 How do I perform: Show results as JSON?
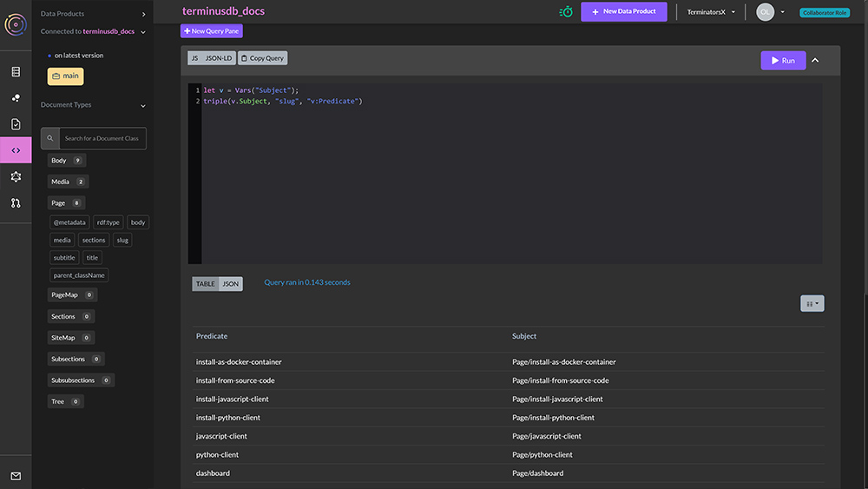click(230, 283)
